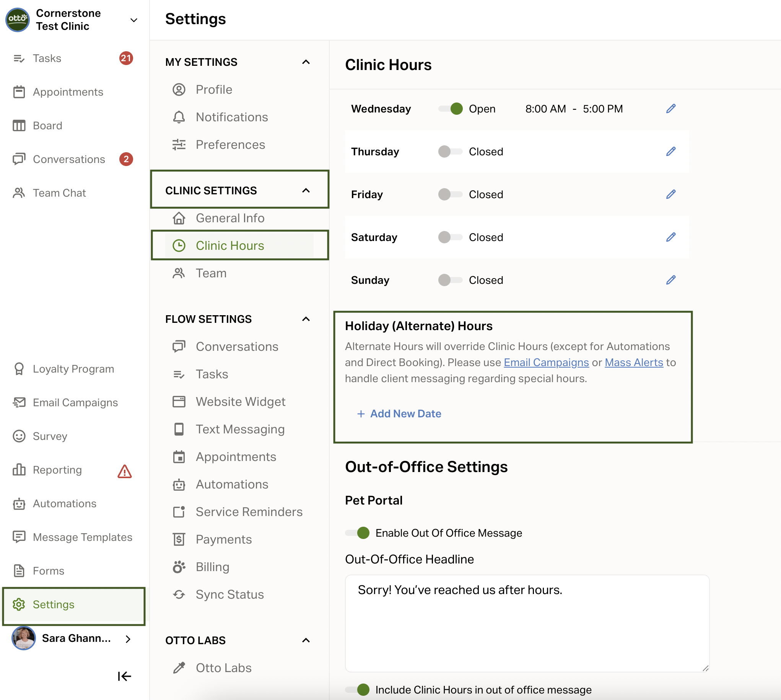781x700 pixels.
Task: Open Otto Labs via its dropper icon
Action: [x=179, y=668]
